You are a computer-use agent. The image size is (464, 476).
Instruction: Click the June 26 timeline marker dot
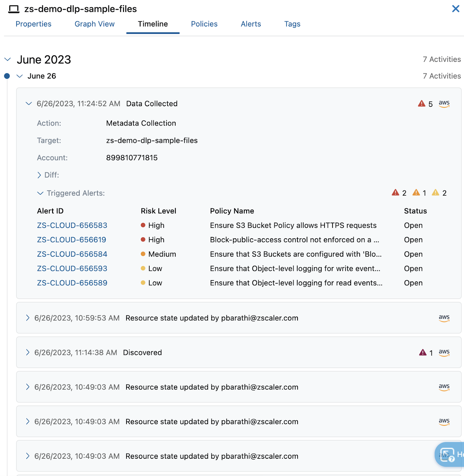tap(7, 76)
